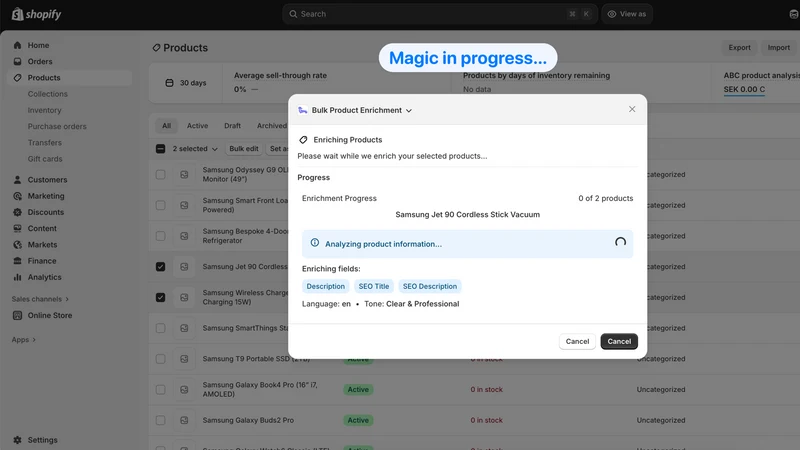Open the 2 selected dropdown
Screen dimensions: 800x450
tap(195, 149)
